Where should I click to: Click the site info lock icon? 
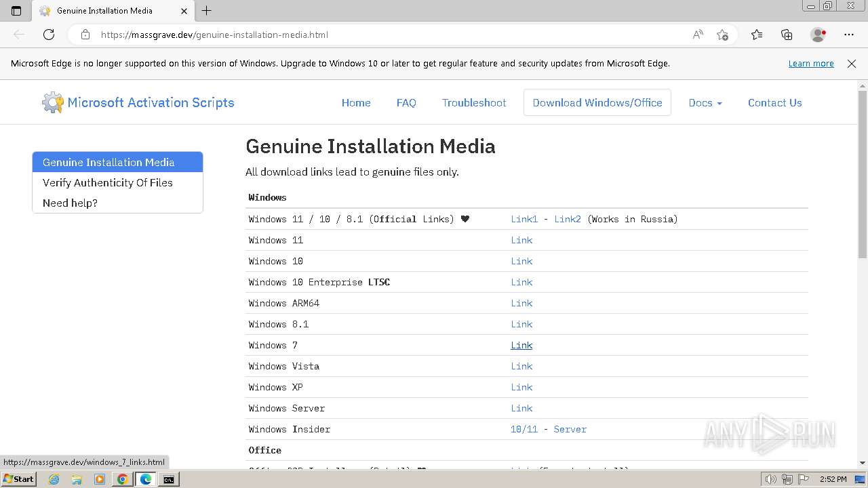(x=85, y=35)
